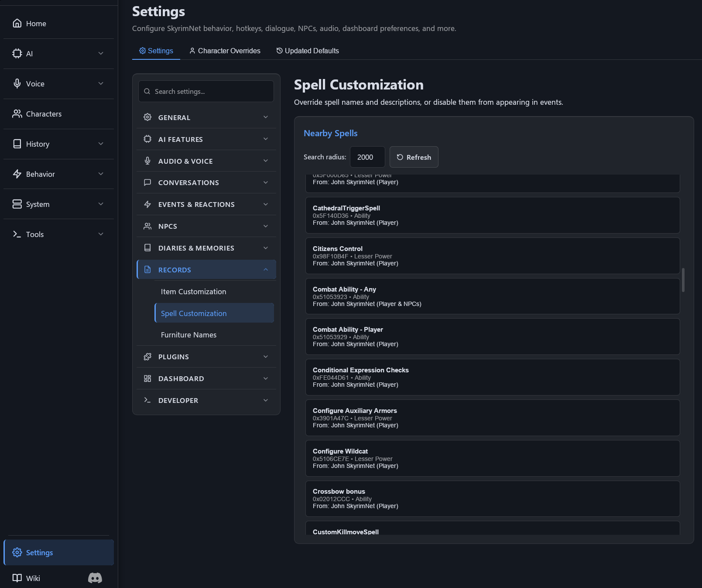The width and height of the screenshot is (702, 588).
Task: Click the Refresh button
Action: click(414, 157)
